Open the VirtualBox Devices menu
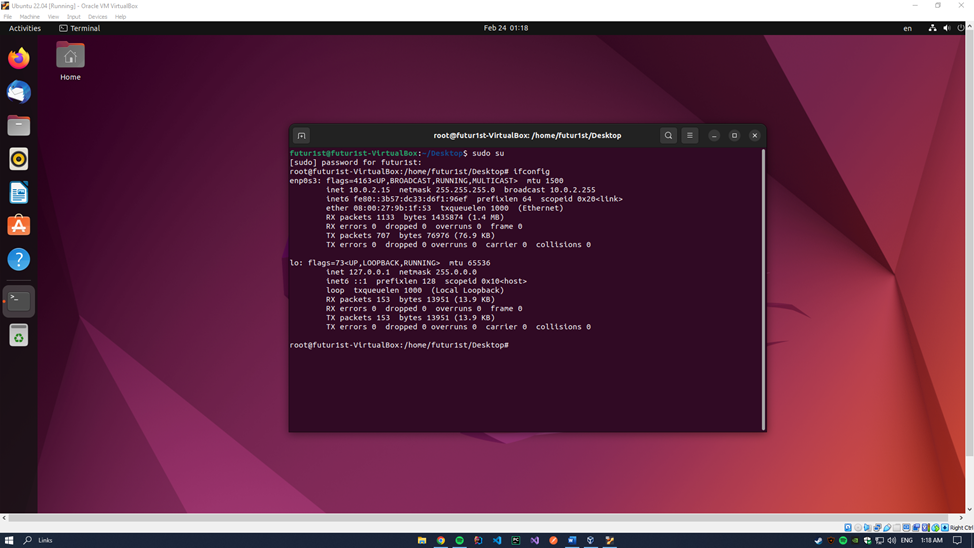Screen dimensions: 974x548 point(98,17)
